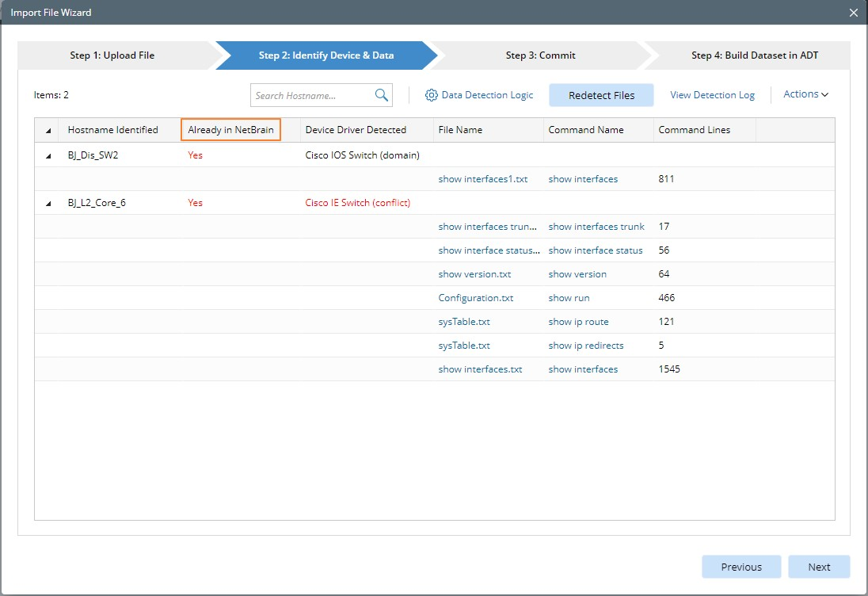This screenshot has height=596, width=868.
Task: Sort by Already in NetBrain column header
Action: click(x=230, y=130)
